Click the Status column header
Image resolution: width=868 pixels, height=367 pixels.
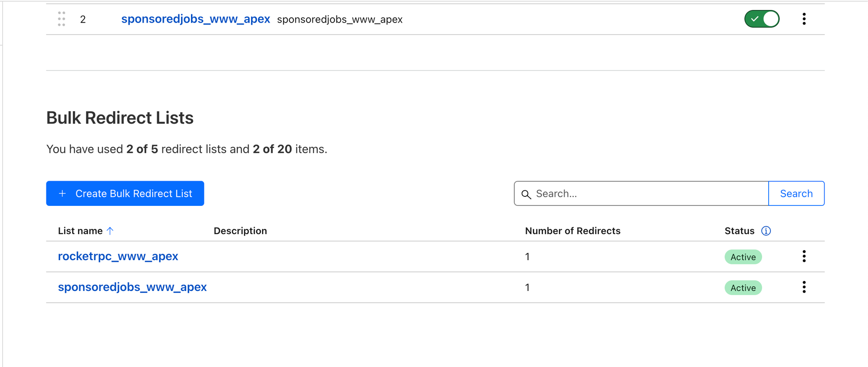pyautogui.click(x=740, y=231)
